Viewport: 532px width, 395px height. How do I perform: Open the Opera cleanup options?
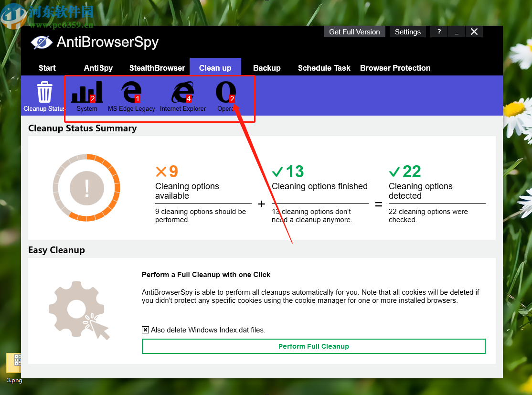[x=225, y=92]
